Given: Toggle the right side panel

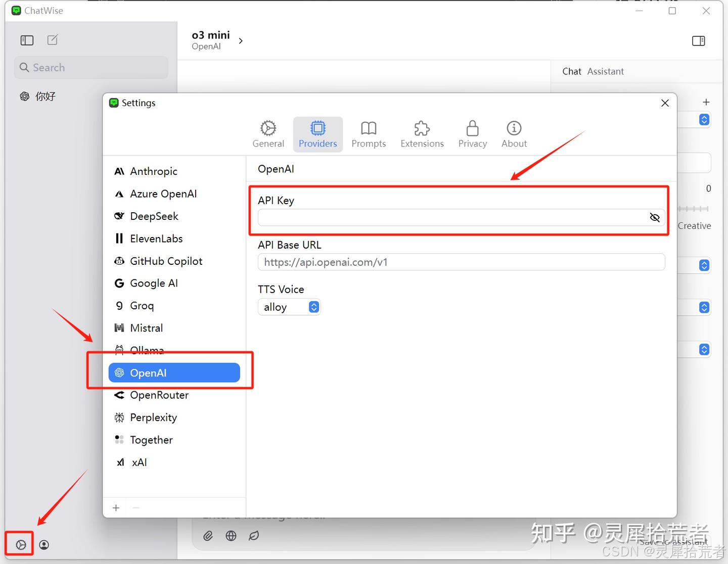Looking at the screenshot, I should (699, 41).
